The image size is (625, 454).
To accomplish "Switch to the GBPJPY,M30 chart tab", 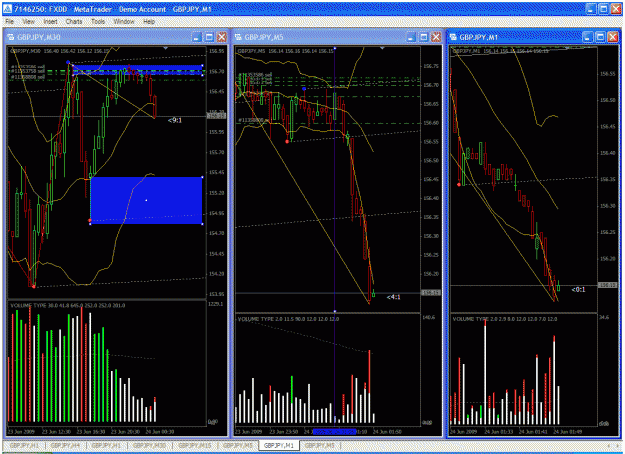I will [149, 445].
